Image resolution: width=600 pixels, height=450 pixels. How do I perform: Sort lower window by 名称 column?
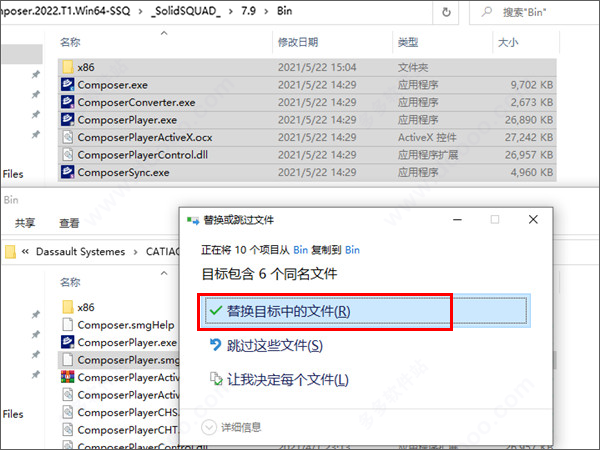[70, 282]
